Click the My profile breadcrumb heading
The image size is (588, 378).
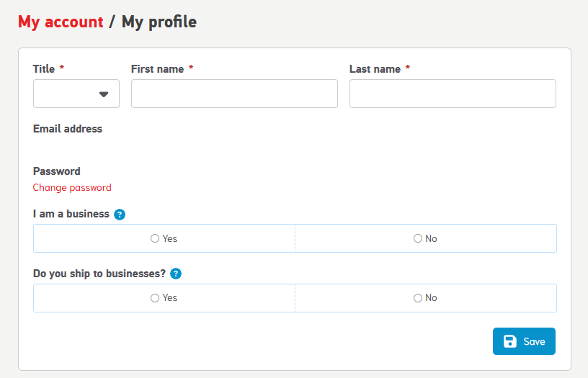(159, 22)
